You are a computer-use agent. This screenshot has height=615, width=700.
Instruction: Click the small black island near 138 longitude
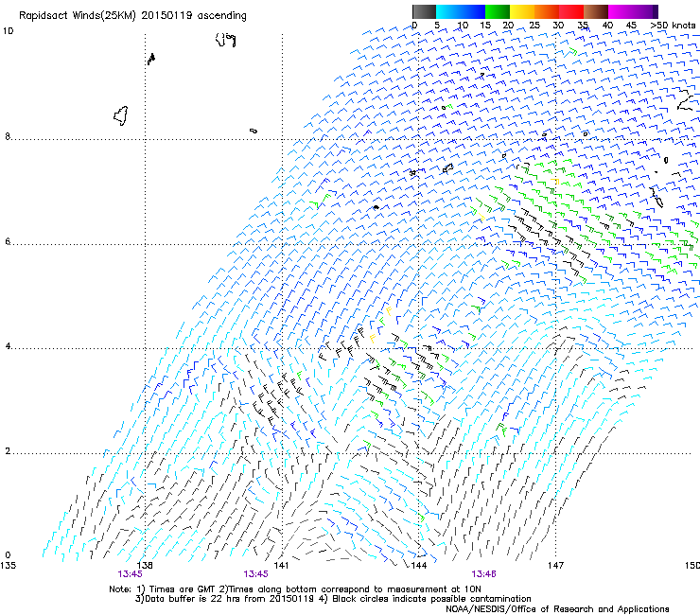click(151, 59)
